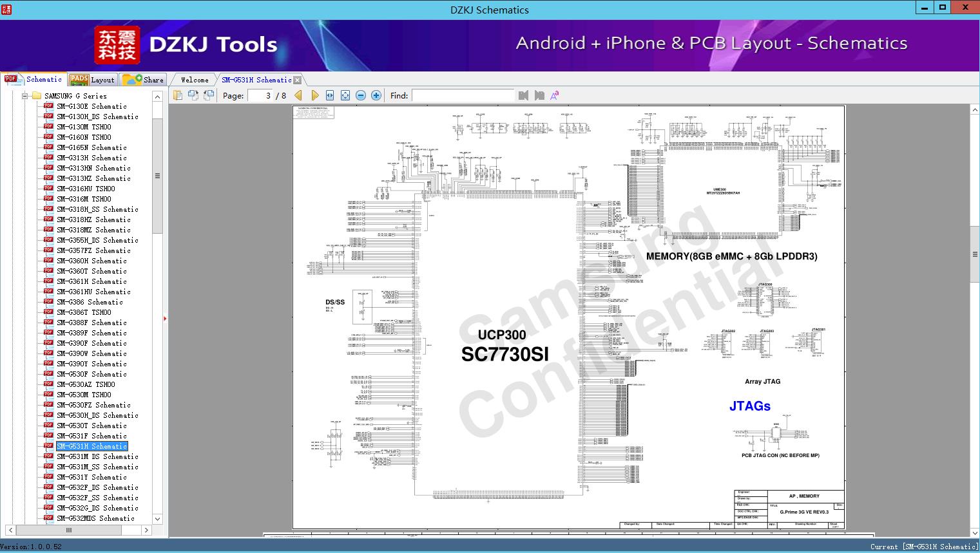Open SM-G160N TSHOO in the tree

pyautogui.click(x=84, y=137)
